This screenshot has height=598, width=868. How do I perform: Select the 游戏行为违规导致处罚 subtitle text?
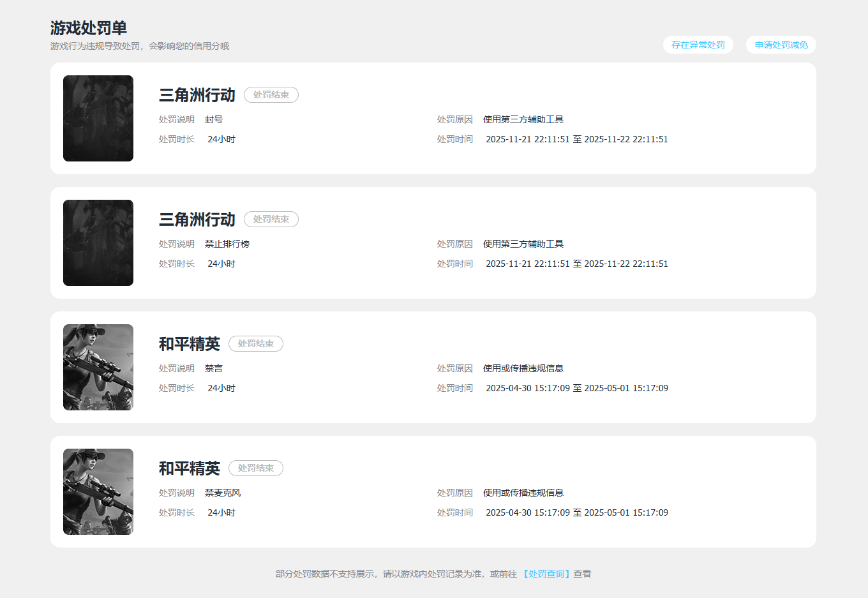pos(140,46)
